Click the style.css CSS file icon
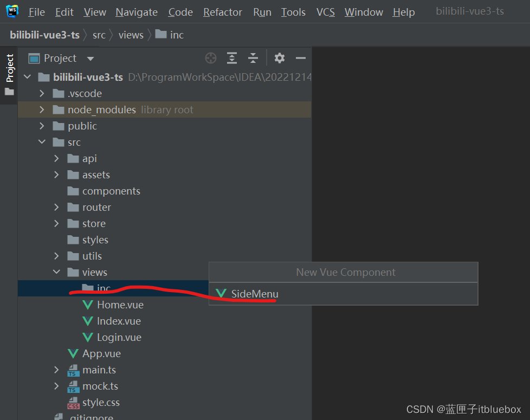Viewport: 530px width, 420px height. click(73, 403)
